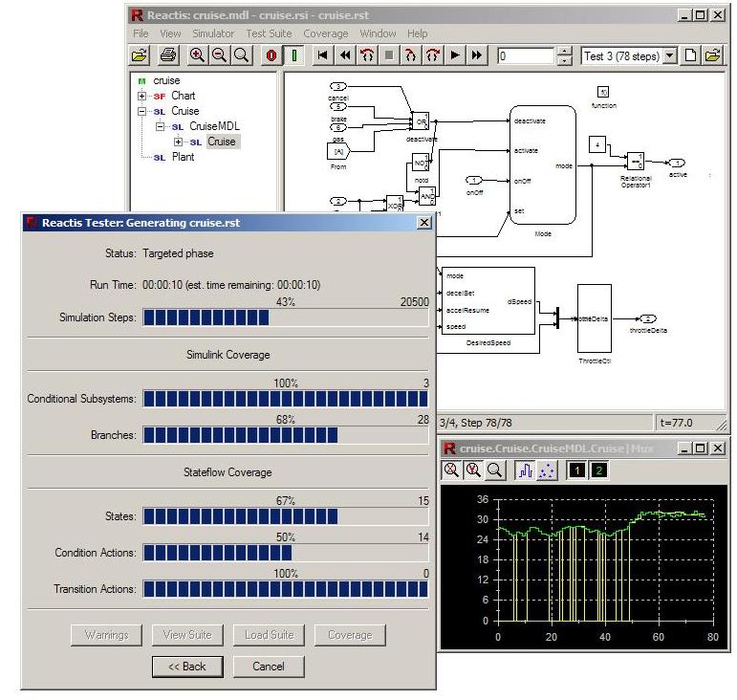Zoom out of the model diagram
The width and height of the screenshot is (737, 700).
tap(219, 55)
